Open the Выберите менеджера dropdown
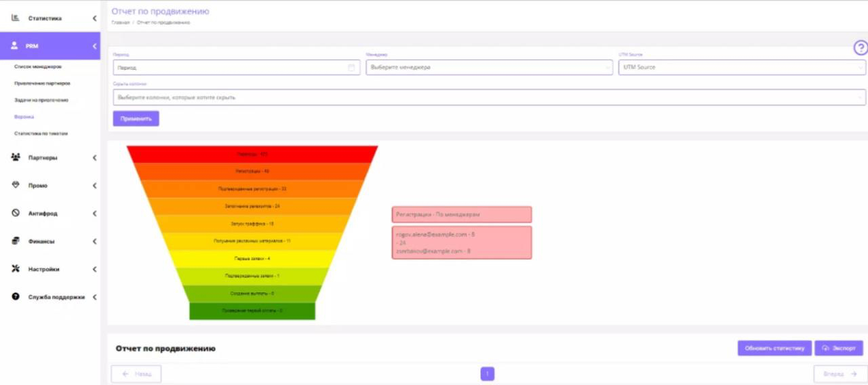Image resolution: width=868 pixels, height=385 pixels. tap(489, 67)
